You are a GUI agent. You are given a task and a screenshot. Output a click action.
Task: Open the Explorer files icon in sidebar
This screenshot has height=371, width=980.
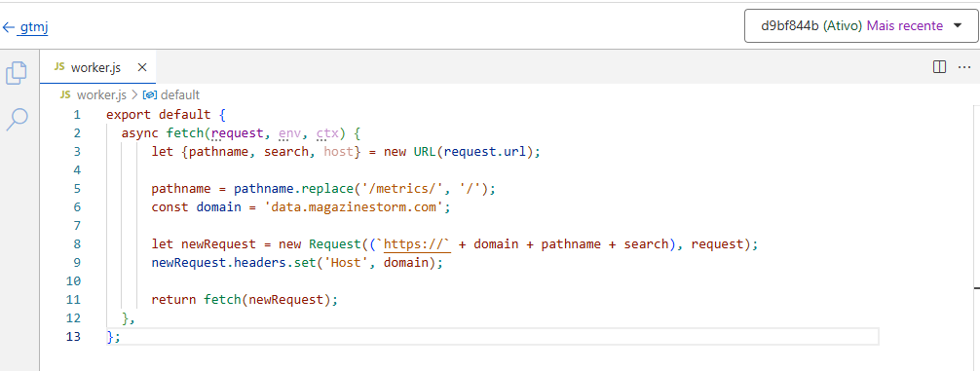tap(17, 72)
